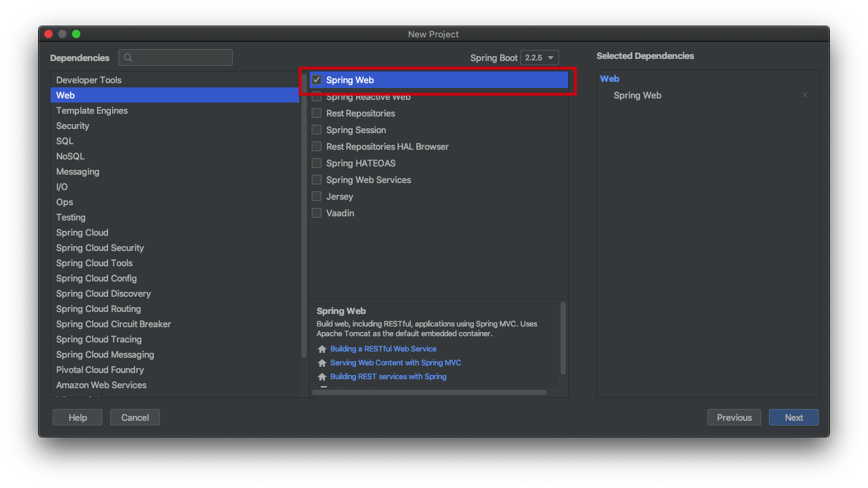Open the Building a RESTful Web Service guide

point(383,349)
